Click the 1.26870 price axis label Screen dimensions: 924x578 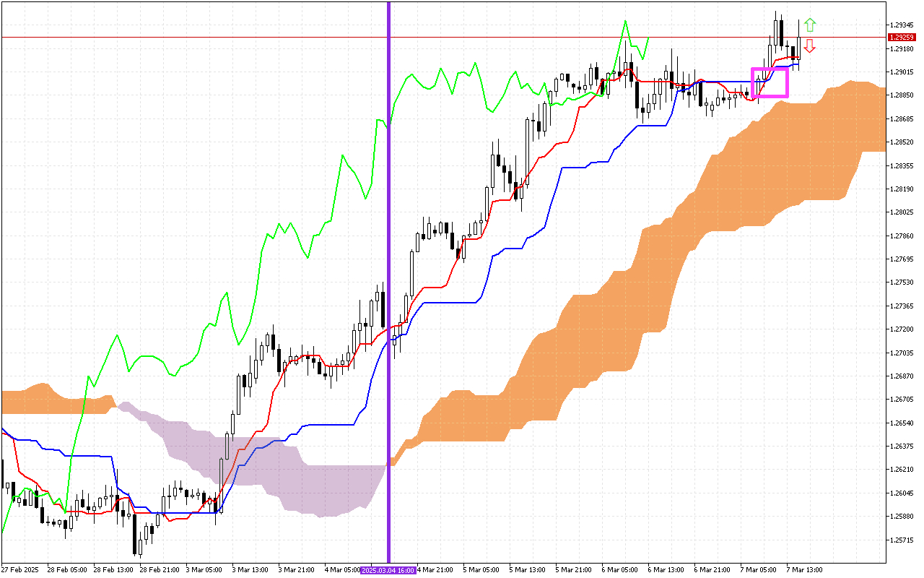903,376
